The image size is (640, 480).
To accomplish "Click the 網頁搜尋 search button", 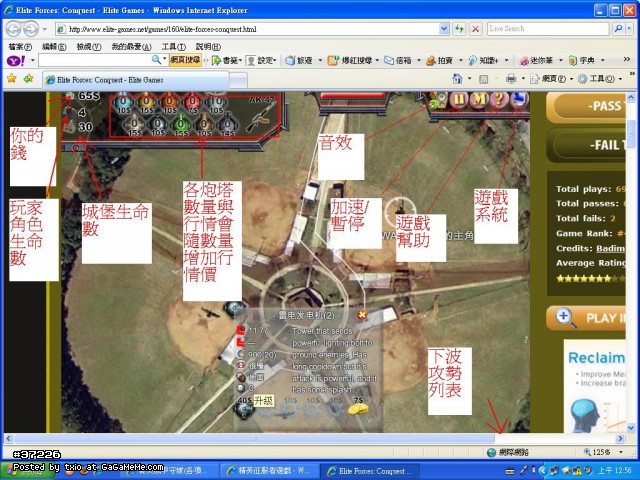I will coord(185,60).
